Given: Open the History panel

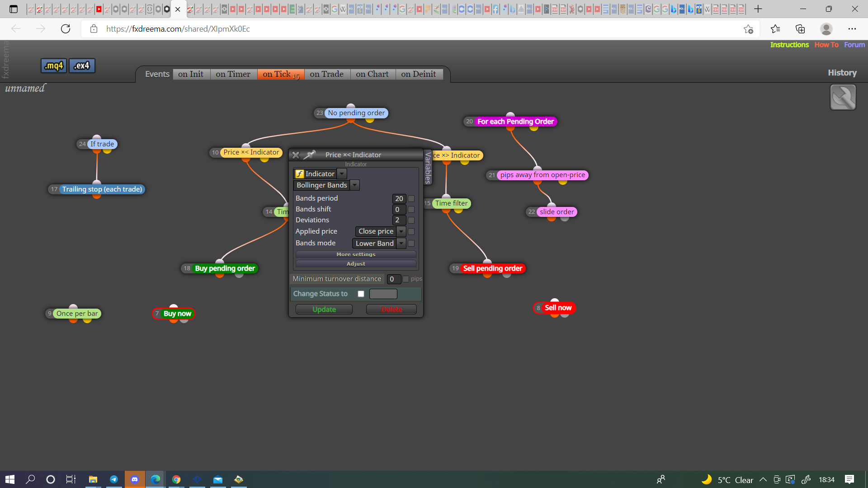Looking at the screenshot, I should [842, 73].
